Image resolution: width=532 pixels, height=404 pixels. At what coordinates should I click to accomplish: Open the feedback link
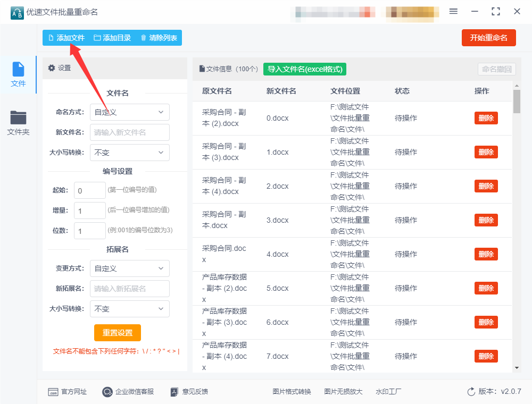(x=195, y=392)
